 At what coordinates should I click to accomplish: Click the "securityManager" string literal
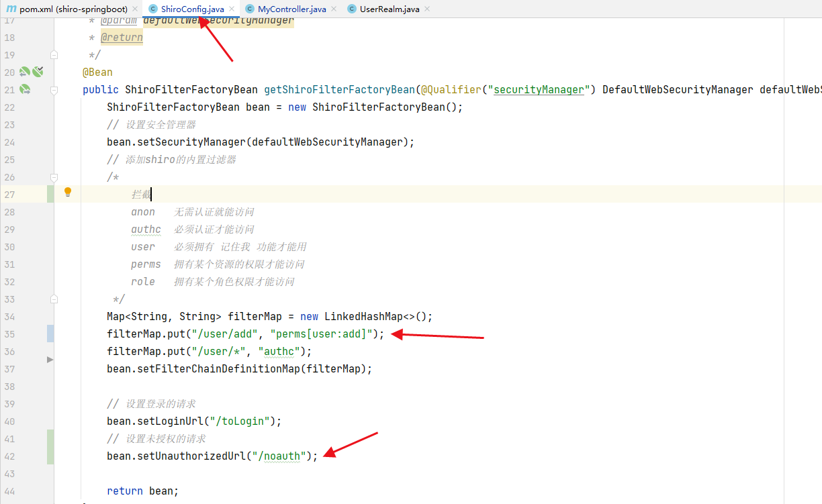[x=539, y=89]
